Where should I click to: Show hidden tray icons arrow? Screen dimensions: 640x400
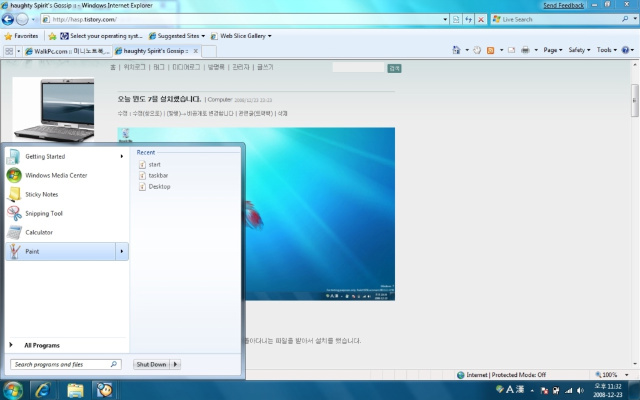532,391
